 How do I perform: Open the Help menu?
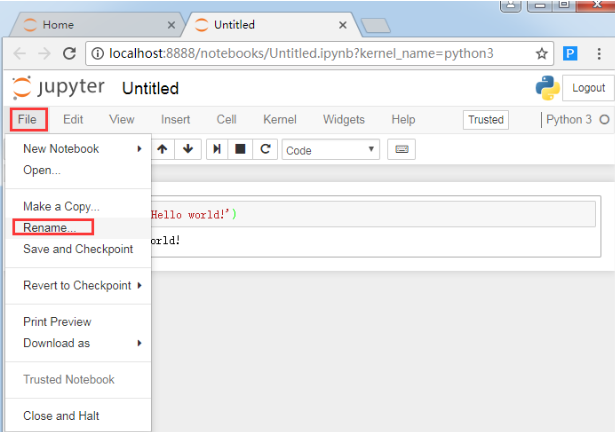coord(403,119)
